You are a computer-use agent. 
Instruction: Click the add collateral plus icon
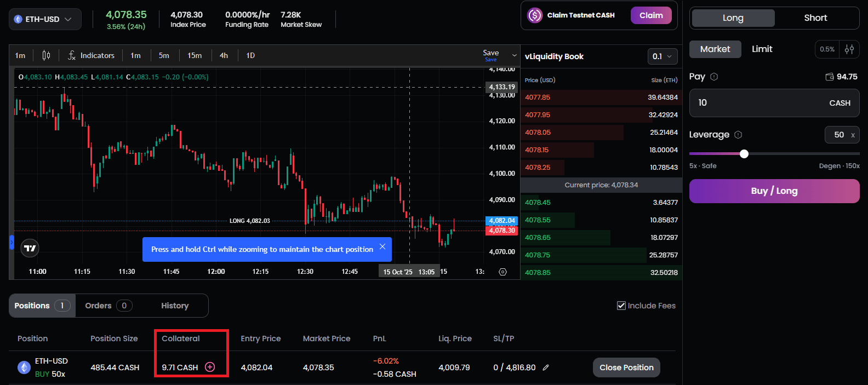pyautogui.click(x=210, y=367)
